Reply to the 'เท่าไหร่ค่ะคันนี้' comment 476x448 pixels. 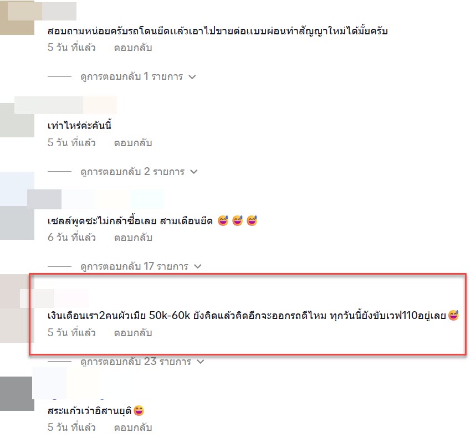click(133, 143)
